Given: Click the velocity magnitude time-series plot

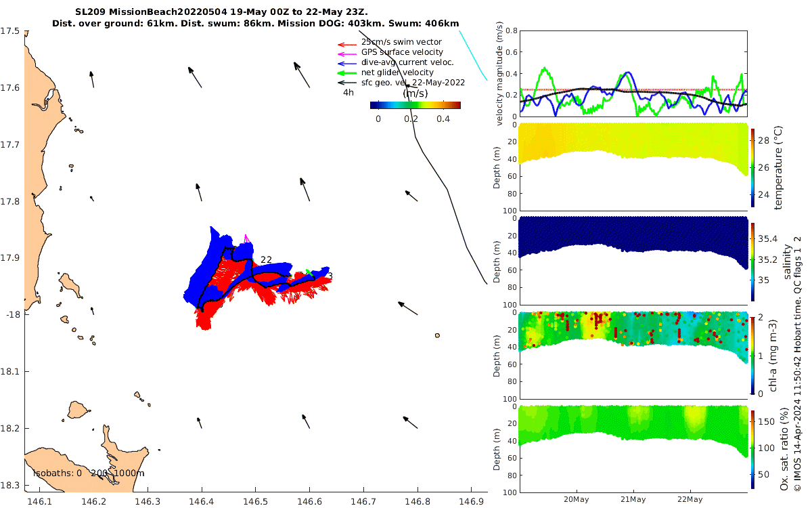Looking at the screenshot, I should [633, 73].
